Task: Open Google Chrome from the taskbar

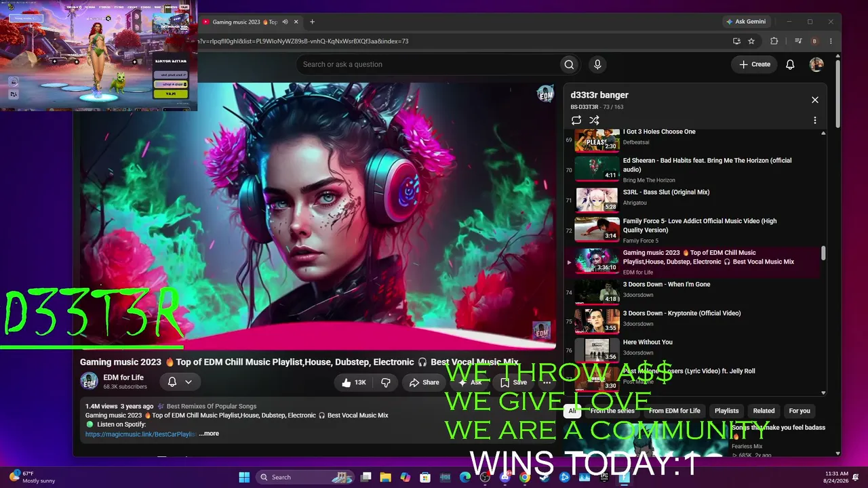Action: (524, 477)
